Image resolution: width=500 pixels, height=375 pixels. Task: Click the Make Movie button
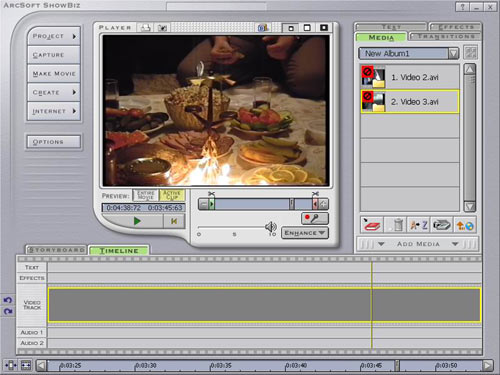coord(54,73)
